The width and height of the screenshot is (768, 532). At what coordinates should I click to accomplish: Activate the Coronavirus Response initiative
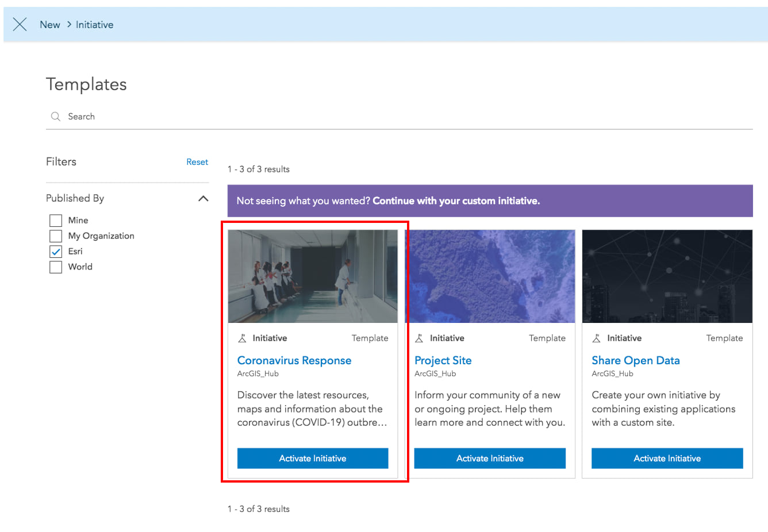(x=313, y=458)
